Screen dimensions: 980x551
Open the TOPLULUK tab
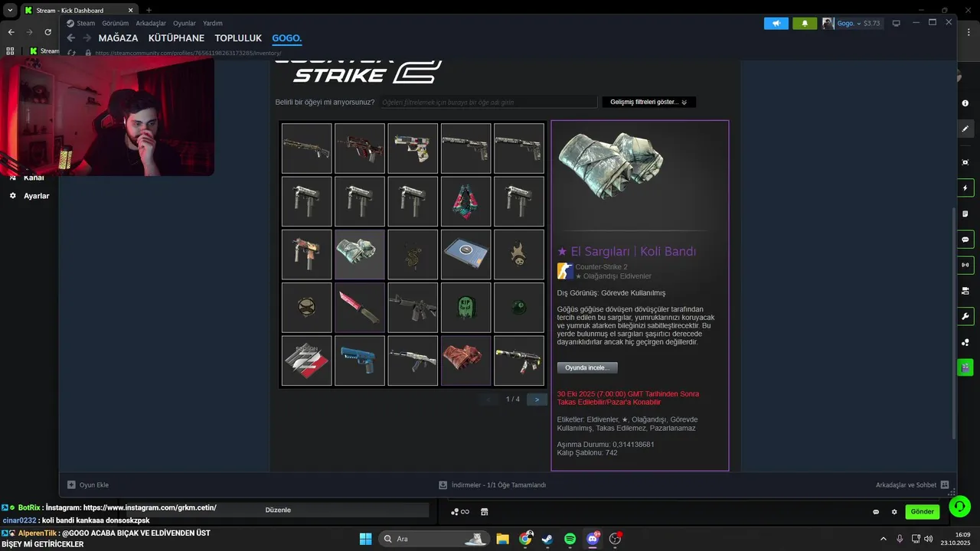click(x=238, y=38)
